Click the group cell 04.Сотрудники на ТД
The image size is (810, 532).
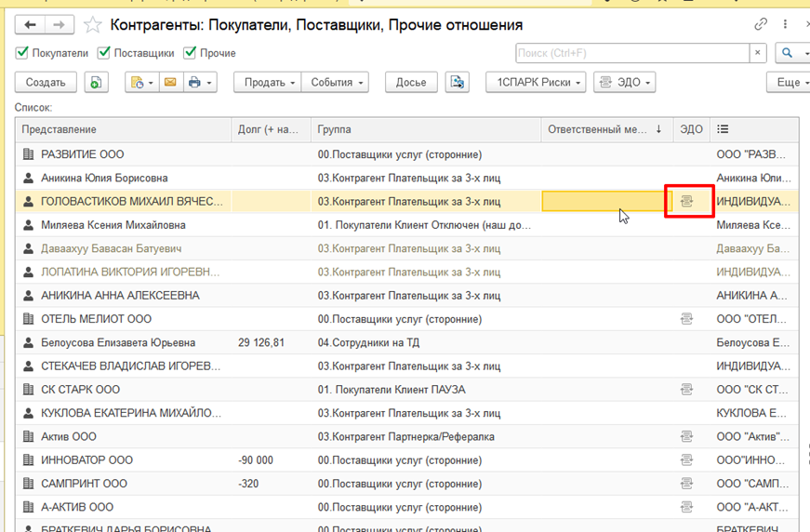[x=426, y=342]
